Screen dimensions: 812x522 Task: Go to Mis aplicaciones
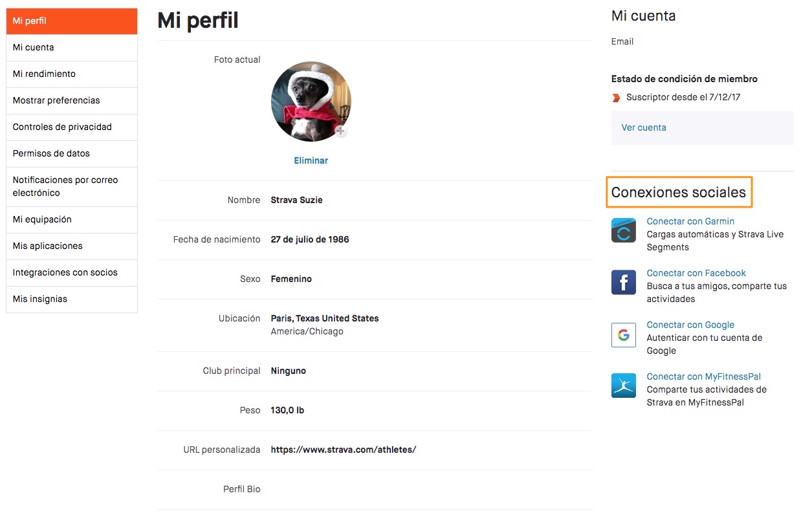72,246
